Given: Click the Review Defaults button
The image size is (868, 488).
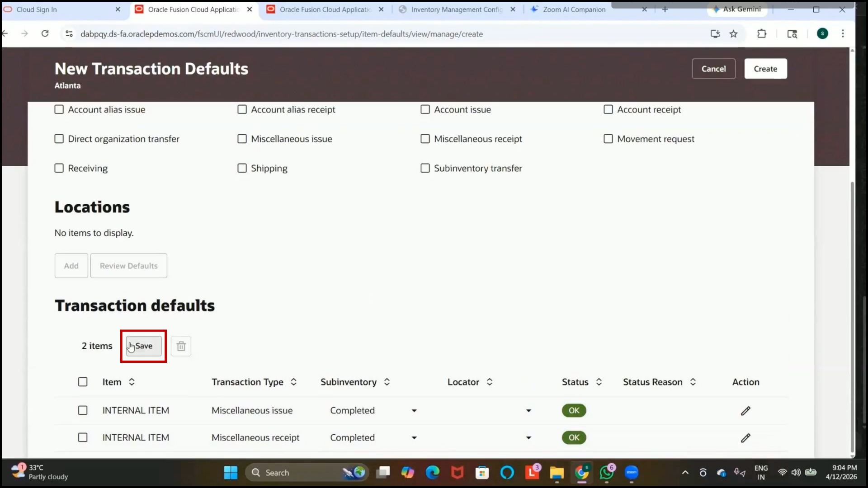Looking at the screenshot, I should pos(129,266).
